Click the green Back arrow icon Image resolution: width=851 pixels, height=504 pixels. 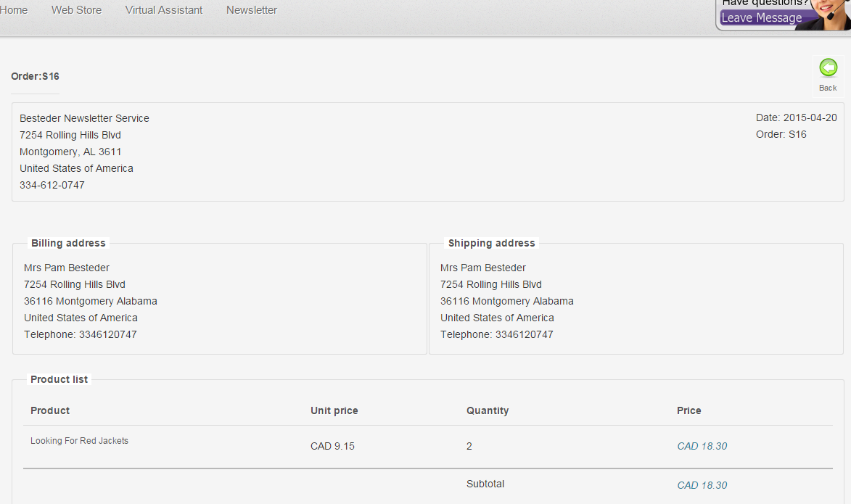click(x=829, y=68)
